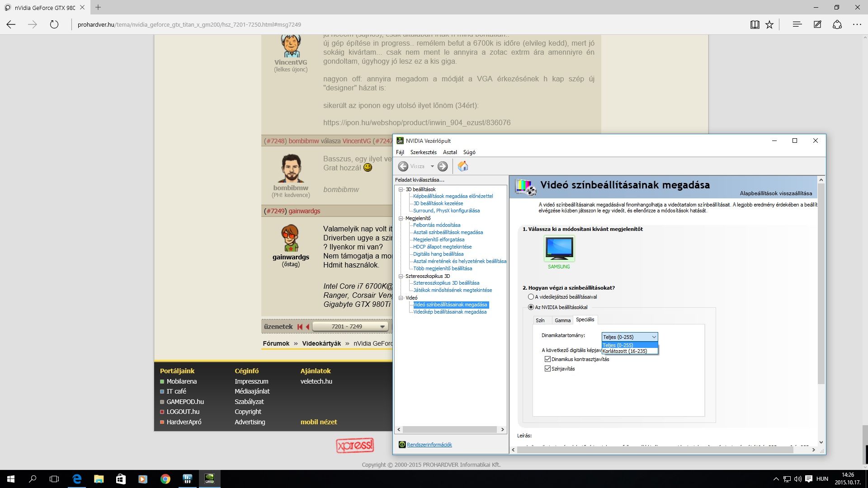Open Reading view in Edge

tap(755, 24)
